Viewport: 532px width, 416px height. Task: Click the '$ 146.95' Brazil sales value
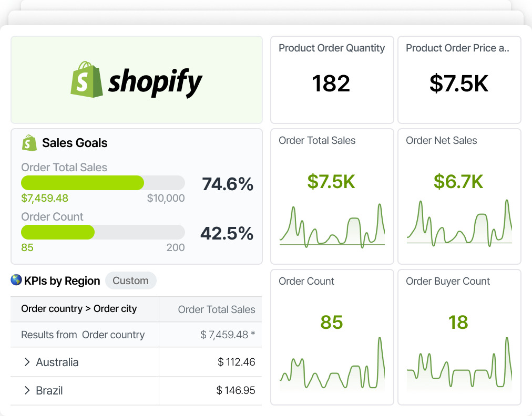coord(236,391)
